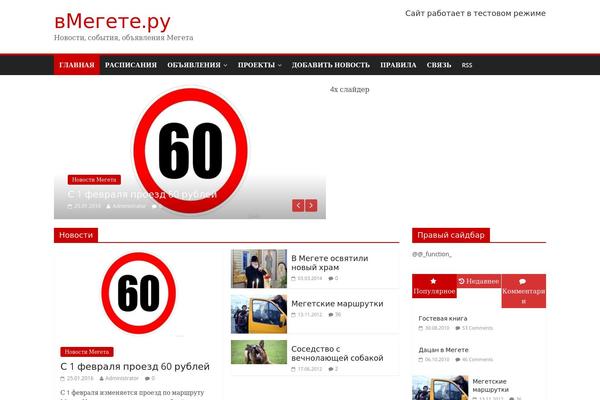The image size is (600, 400).
Task: Switch to the Недавнее tab
Action: pyautogui.click(x=479, y=281)
